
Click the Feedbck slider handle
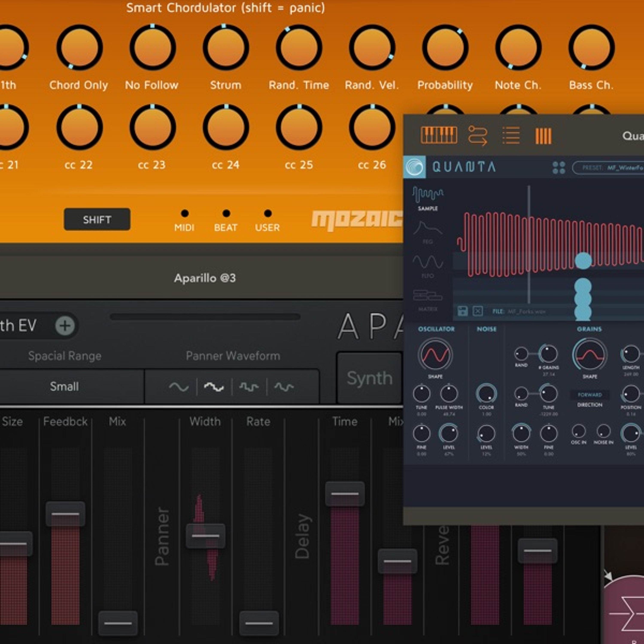pyautogui.click(x=65, y=514)
